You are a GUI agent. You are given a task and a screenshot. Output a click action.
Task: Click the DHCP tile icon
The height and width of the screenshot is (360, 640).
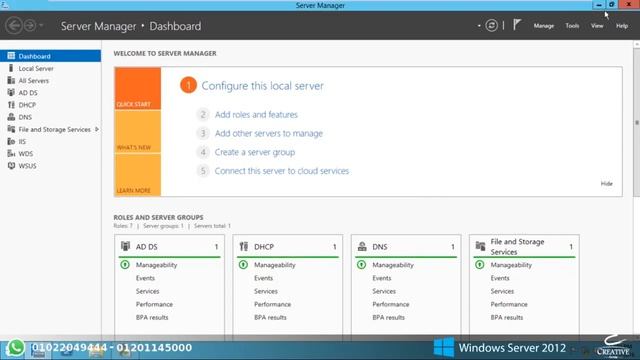pos(244,246)
